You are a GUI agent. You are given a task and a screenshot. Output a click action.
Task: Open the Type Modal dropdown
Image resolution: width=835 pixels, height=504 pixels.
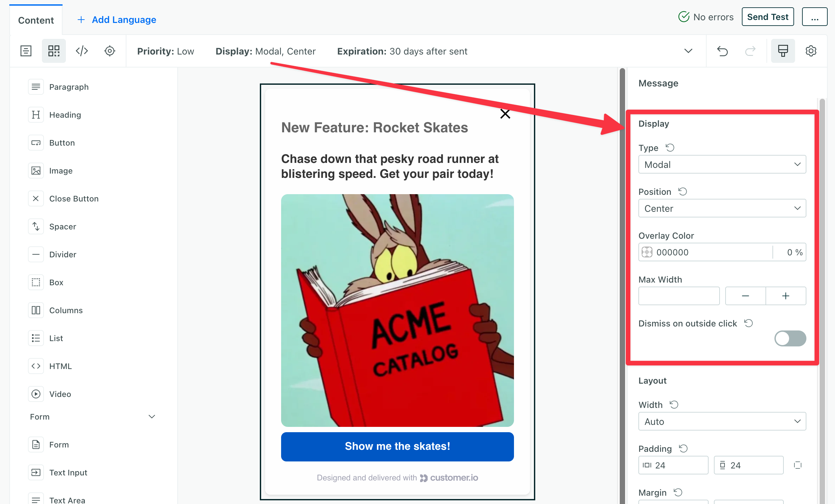(x=722, y=164)
